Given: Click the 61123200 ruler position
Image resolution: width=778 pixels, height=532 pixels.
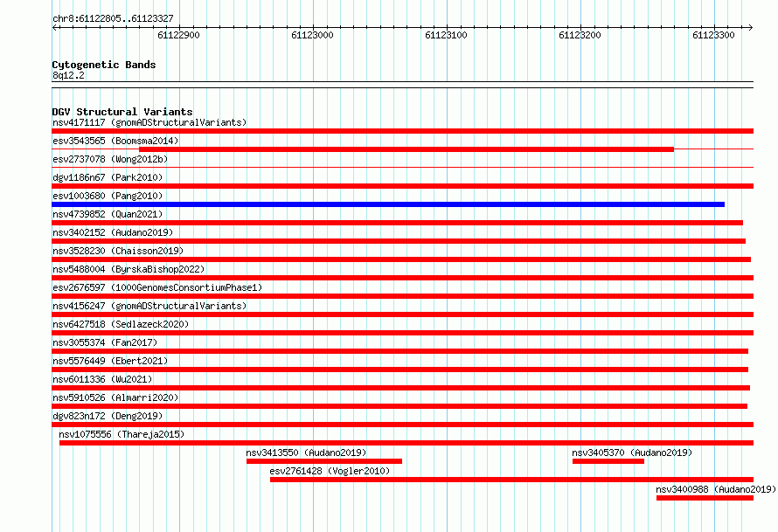Looking at the screenshot, I should pos(580,35).
